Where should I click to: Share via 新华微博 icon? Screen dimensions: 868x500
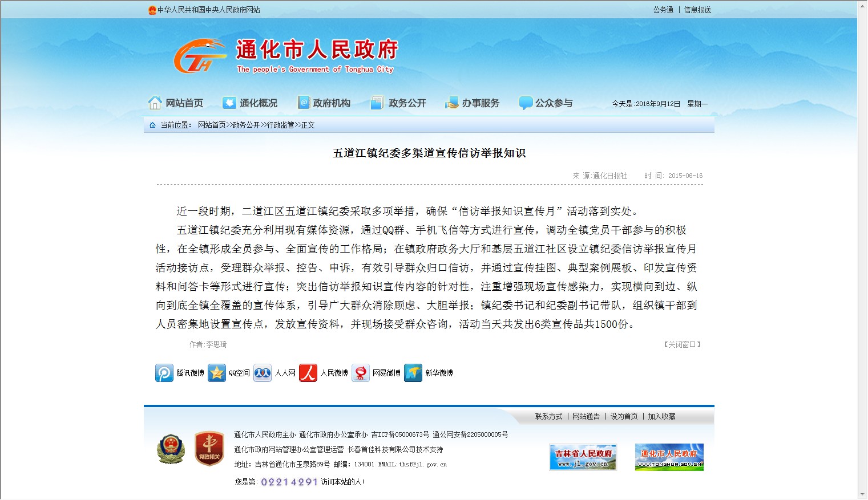[413, 373]
